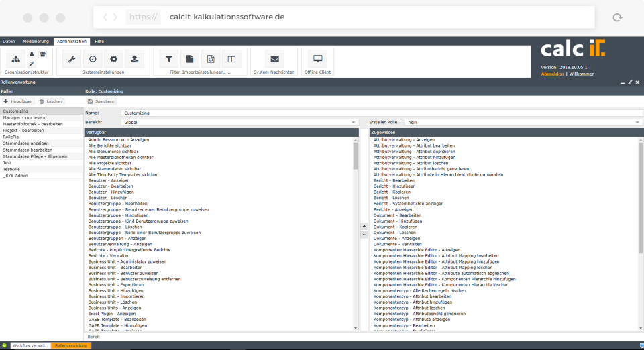Switch to Rollenverwaltung taskbar tab
Viewport: 644px width, 350px height.
(x=71, y=345)
